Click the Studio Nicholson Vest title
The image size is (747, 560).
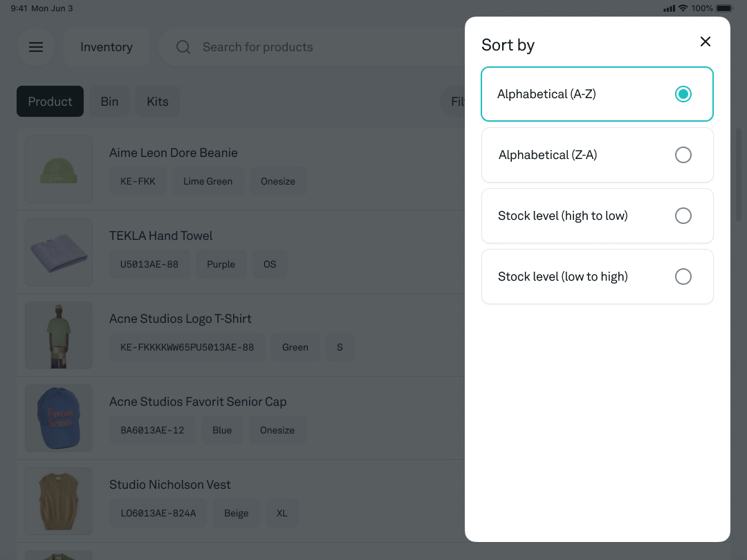170,484
